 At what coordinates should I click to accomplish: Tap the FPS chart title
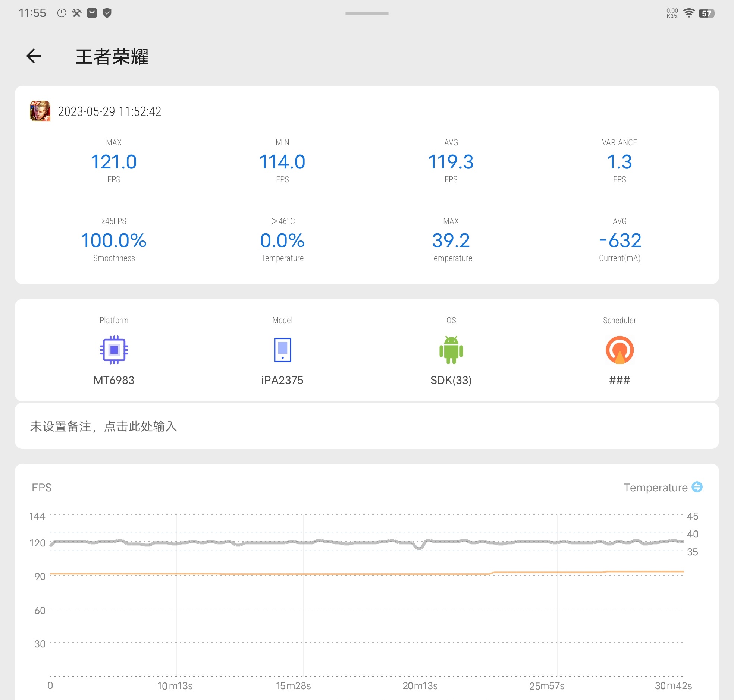click(x=41, y=487)
